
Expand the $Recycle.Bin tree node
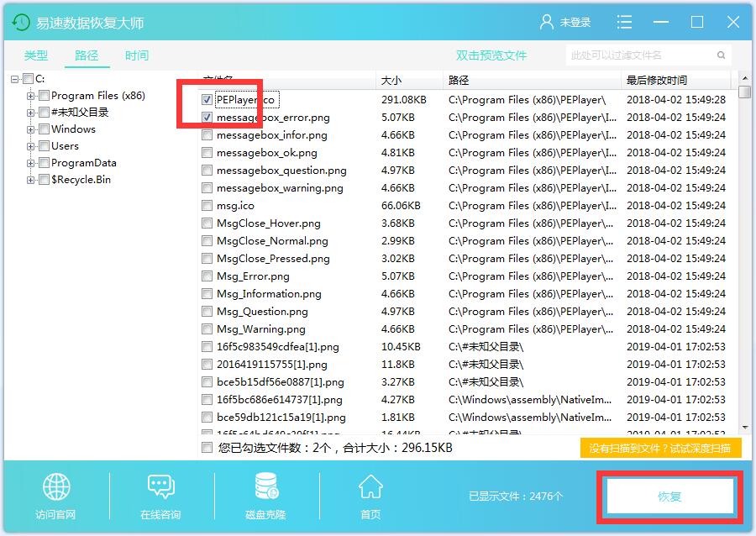pyautogui.click(x=31, y=181)
